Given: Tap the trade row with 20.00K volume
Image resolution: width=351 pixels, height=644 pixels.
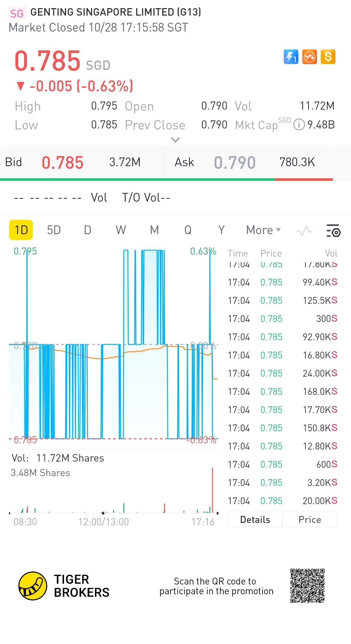Looking at the screenshot, I should pyautogui.click(x=282, y=501).
